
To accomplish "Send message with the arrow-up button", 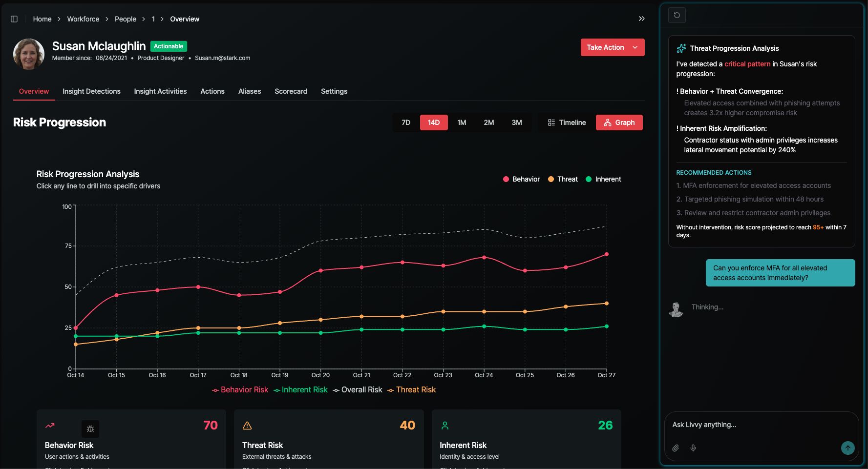I will [x=847, y=448].
